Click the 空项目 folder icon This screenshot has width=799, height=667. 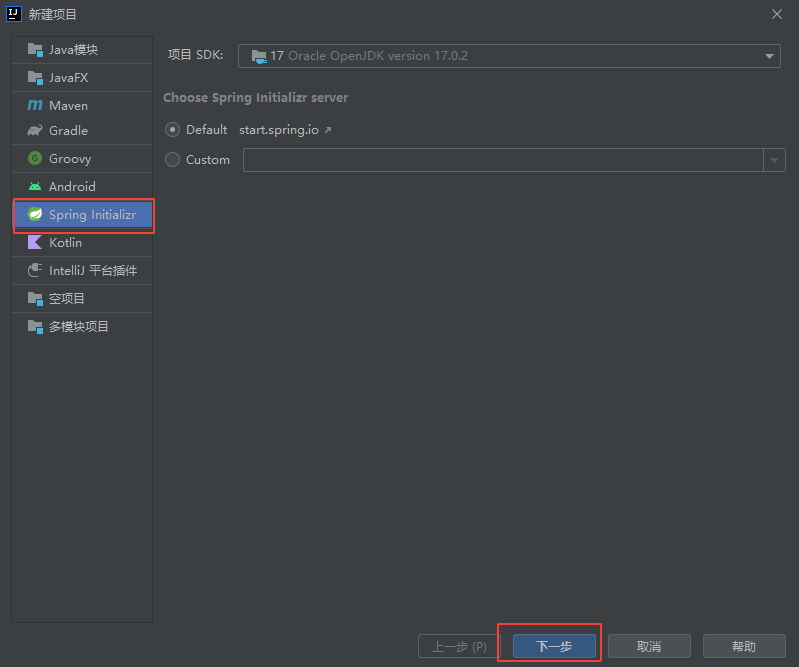tap(35, 299)
